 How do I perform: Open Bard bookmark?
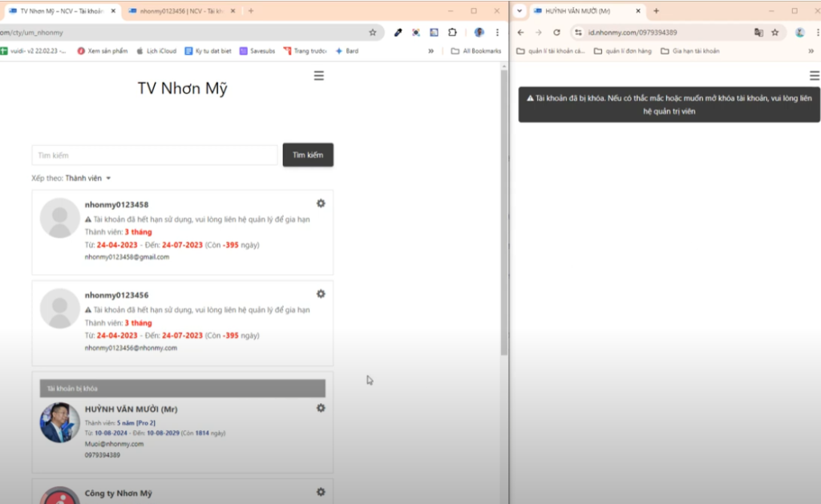[347, 50]
